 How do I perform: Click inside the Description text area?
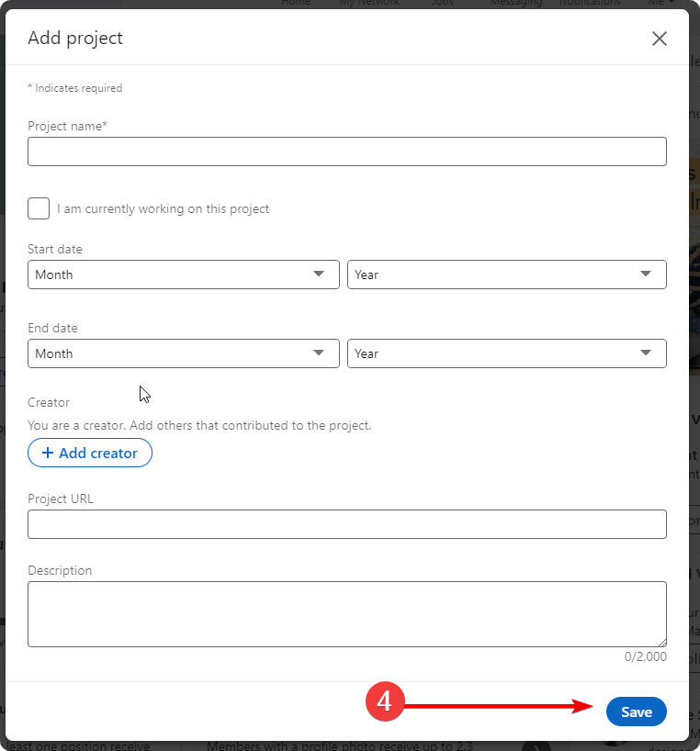tap(346, 613)
